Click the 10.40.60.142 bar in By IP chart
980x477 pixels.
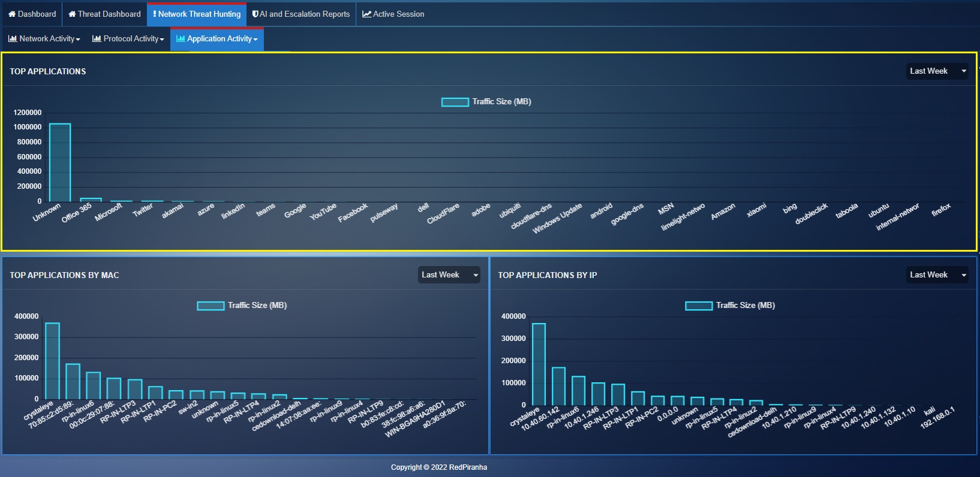point(558,386)
